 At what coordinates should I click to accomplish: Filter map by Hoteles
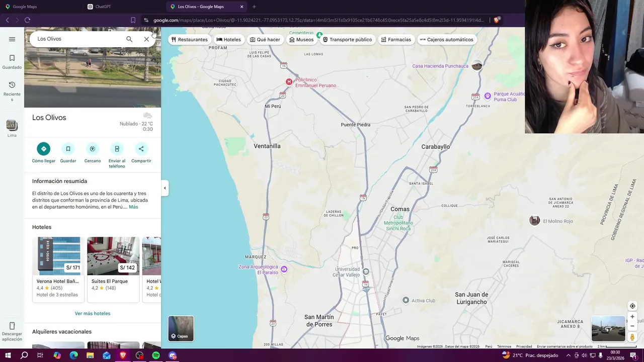[229, 40]
